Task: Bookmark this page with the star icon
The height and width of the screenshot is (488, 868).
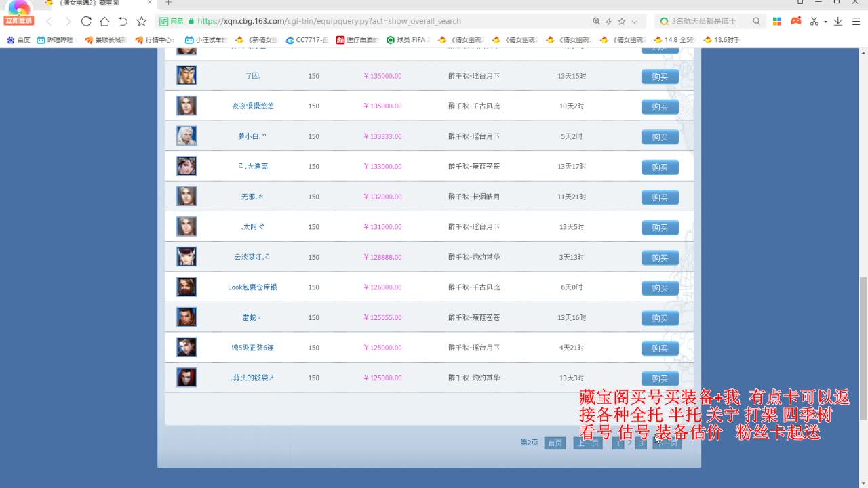Action: [x=141, y=21]
